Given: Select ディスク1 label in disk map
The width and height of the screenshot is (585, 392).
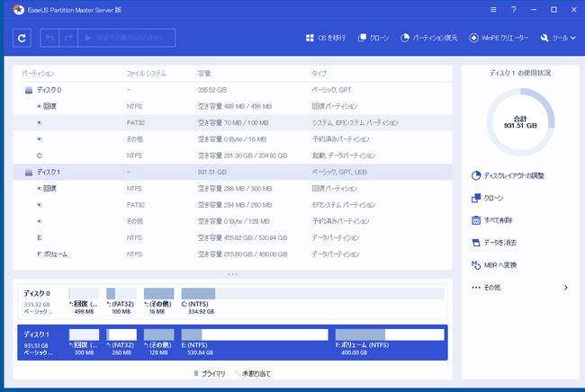Looking at the screenshot, I should (x=37, y=334).
